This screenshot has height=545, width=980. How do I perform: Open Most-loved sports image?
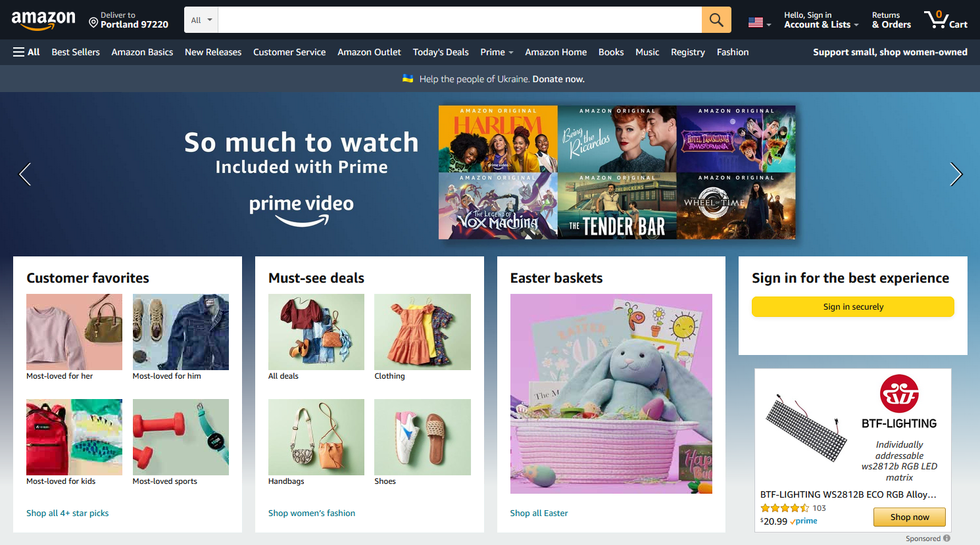tap(181, 437)
